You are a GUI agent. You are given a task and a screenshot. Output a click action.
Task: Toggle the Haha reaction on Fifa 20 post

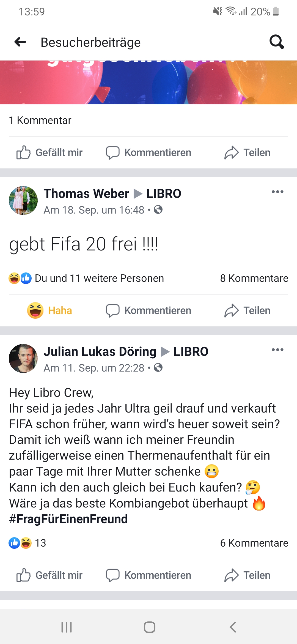50,310
